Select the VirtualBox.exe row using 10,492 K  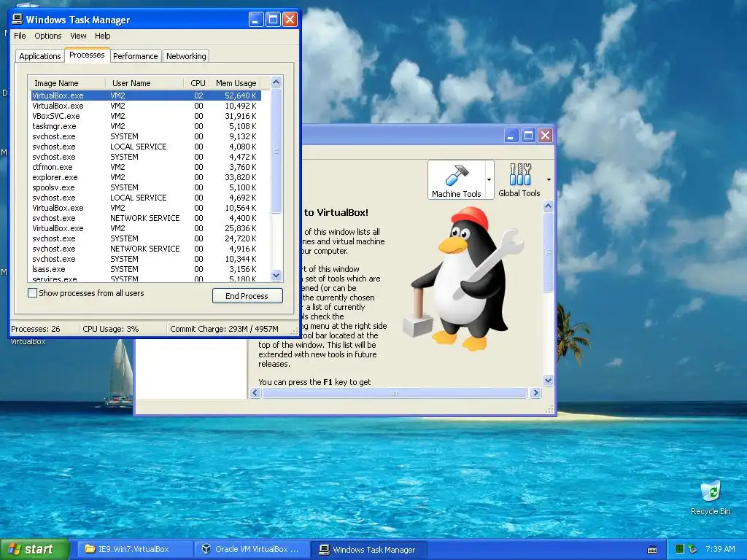[146, 106]
